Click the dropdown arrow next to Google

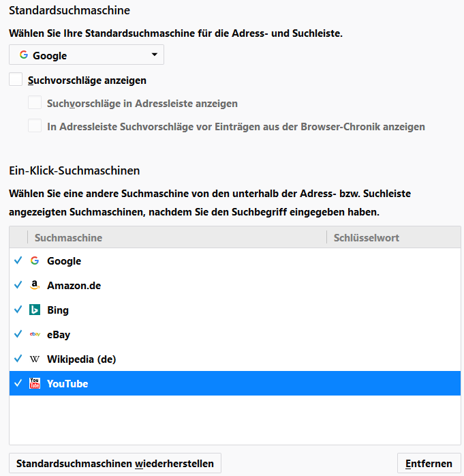(154, 55)
